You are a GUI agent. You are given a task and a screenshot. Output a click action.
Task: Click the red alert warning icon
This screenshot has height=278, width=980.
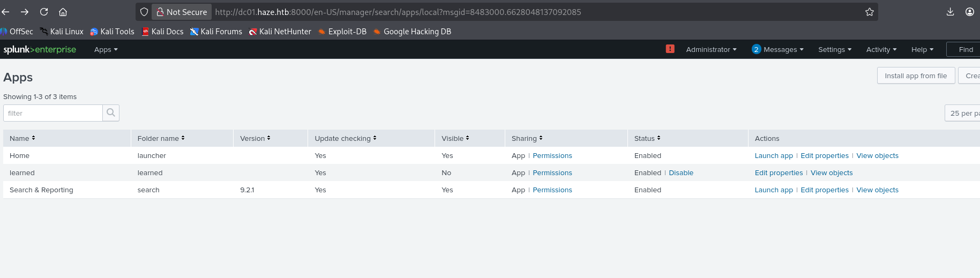pyautogui.click(x=670, y=49)
